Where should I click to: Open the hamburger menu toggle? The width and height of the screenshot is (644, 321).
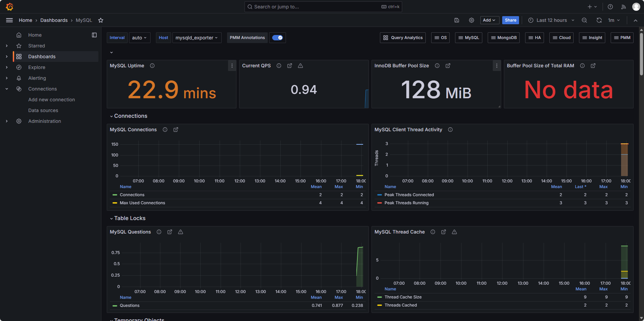click(x=9, y=20)
